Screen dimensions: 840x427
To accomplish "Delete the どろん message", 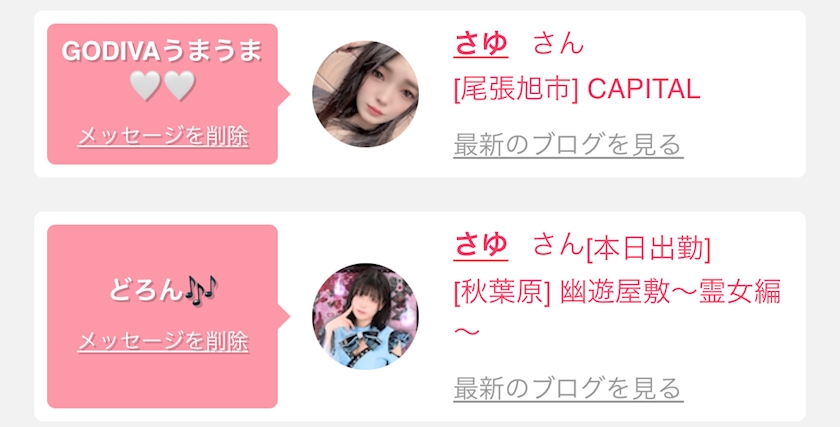I will [x=163, y=341].
